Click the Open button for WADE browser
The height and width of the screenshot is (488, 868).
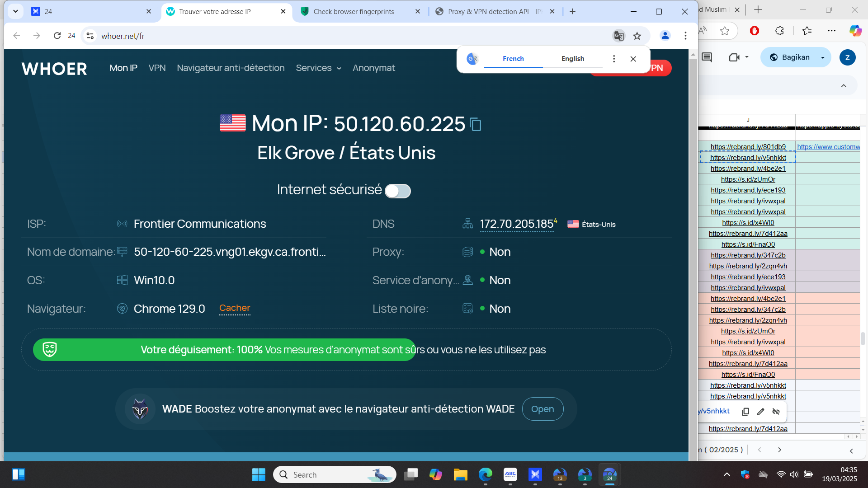(x=542, y=409)
